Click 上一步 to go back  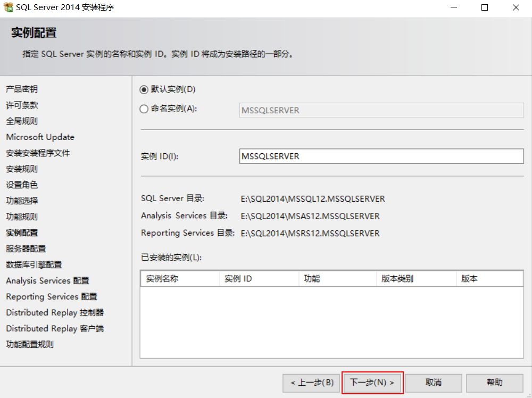click(x=311, y=383)
